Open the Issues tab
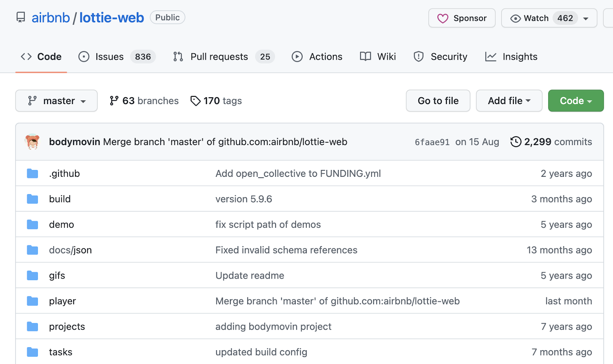 117,57
